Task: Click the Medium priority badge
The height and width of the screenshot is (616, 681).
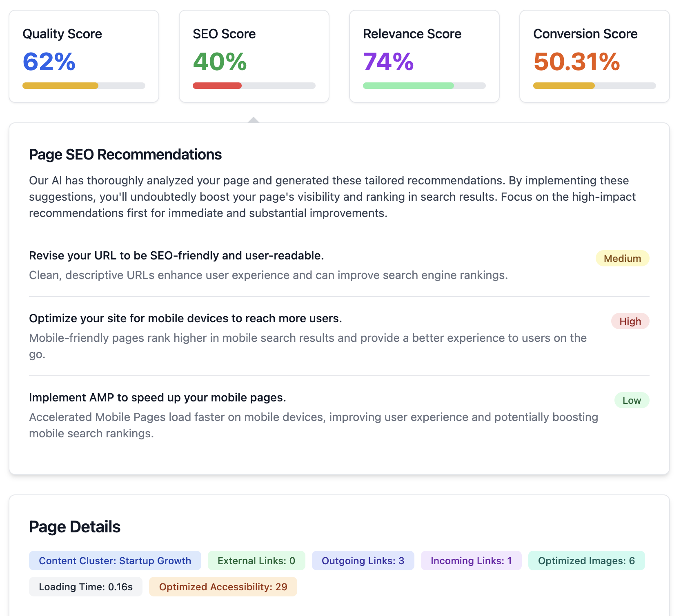Action: point(622,258)
